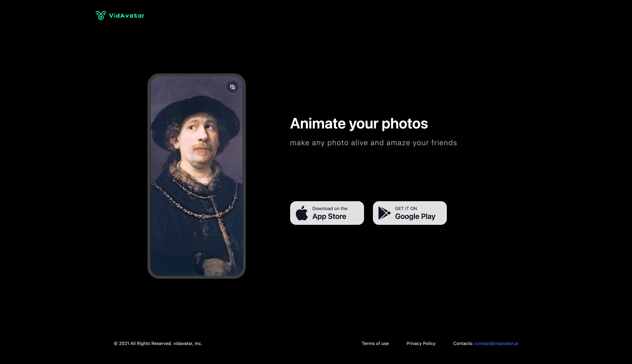632x364 pixels.
Task: Click the 2021 copyright notice text
Action: (158, 344)
